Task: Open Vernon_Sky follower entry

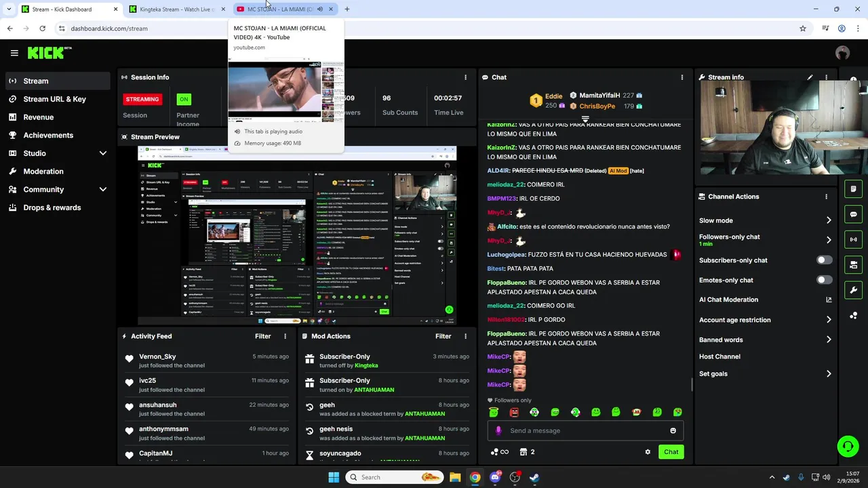Action: 207,361
